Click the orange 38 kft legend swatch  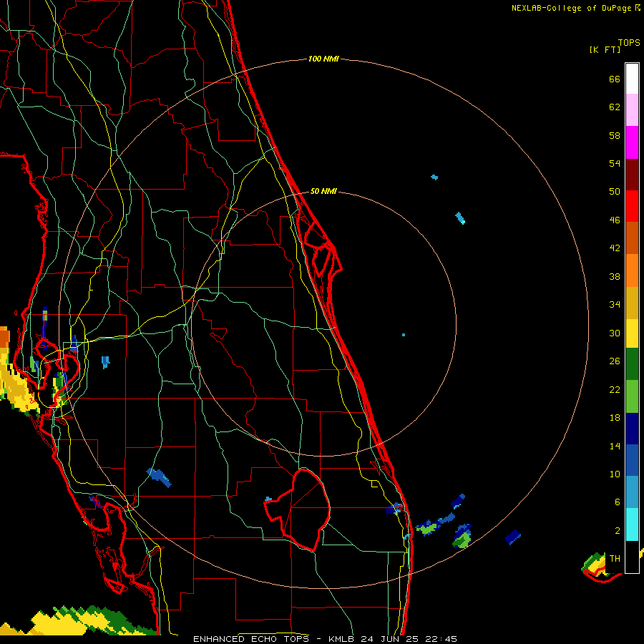coord(632,270)
